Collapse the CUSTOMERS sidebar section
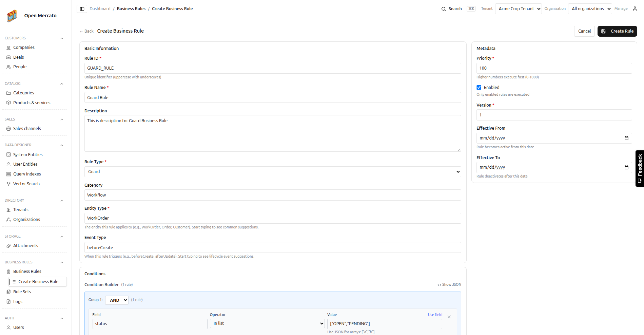This screenshot has width=644, height=335. coord(62,38)
